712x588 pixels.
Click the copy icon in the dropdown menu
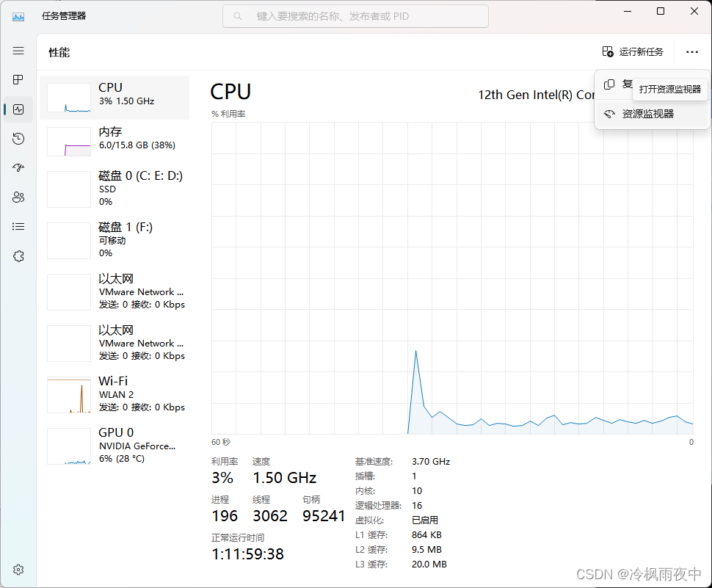609,84
